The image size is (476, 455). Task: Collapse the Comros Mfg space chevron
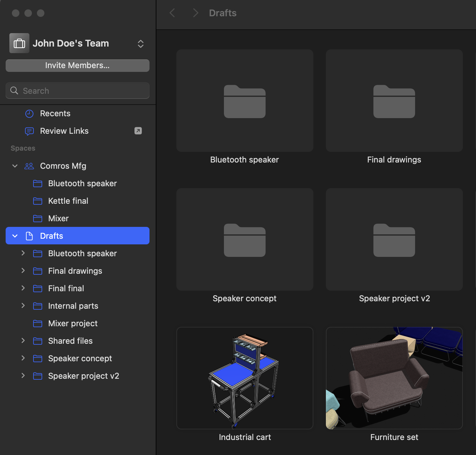click(x=15, y=166)
